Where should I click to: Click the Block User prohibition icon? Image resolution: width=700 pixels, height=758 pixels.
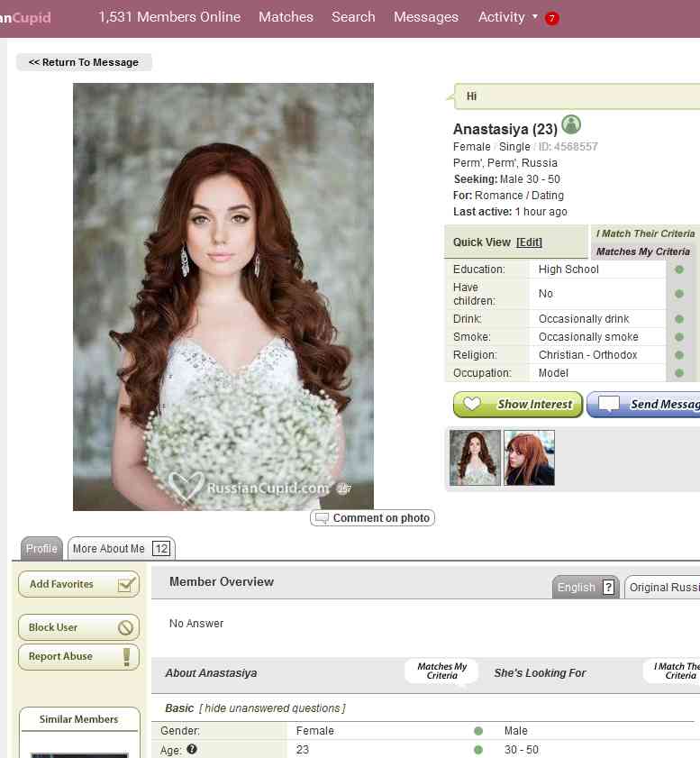[126, 628]
